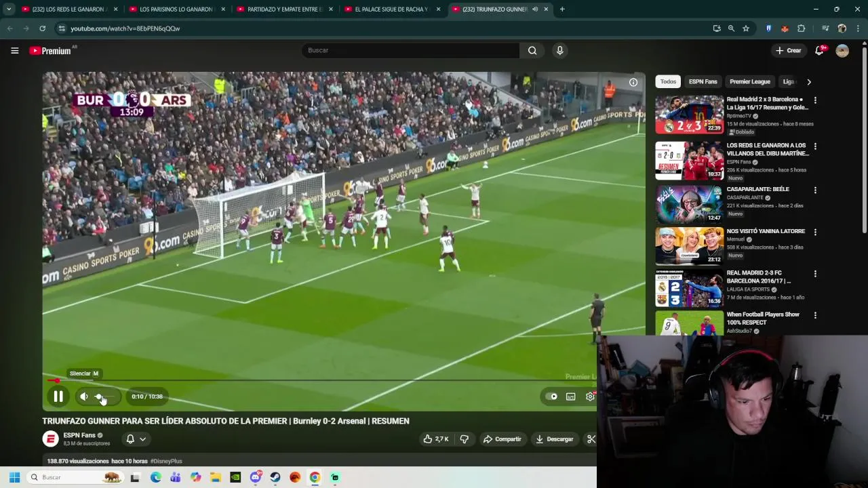Open more options for When Football Players Show 100% RESPECT
Image resolution: width=868 pixels, height=488 pixels.
pos(815,315)
